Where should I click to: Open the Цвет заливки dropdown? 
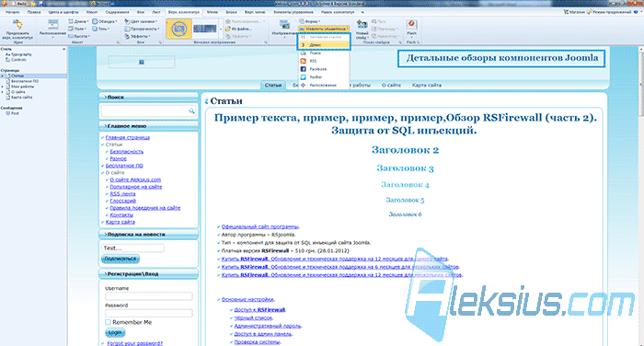pyautogui.click(x=142, y=21)
